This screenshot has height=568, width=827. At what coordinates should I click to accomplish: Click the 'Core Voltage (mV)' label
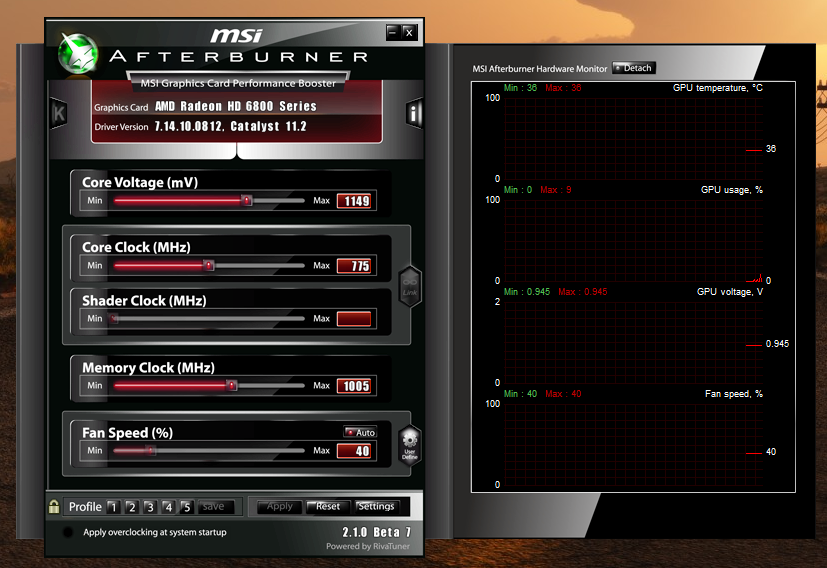pyautogui.click(x=140, y=182)
